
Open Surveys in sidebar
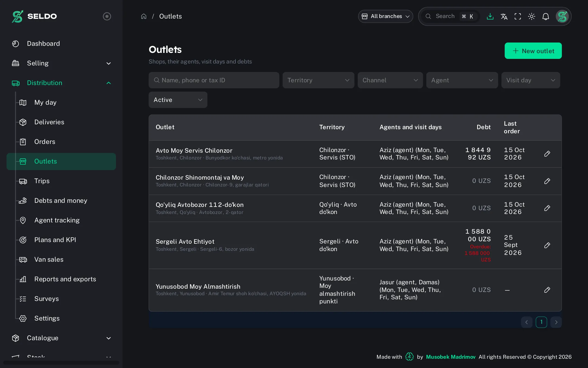click(61, 299)
